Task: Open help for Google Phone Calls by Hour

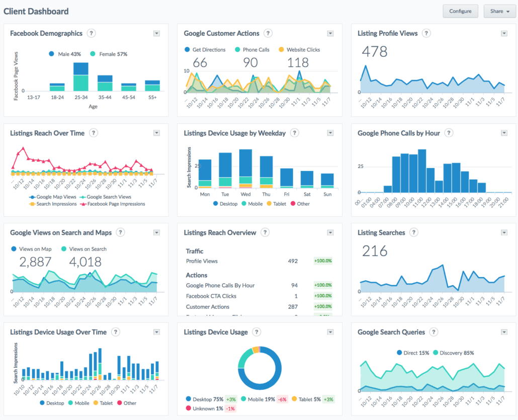Action: pos(448,133)
